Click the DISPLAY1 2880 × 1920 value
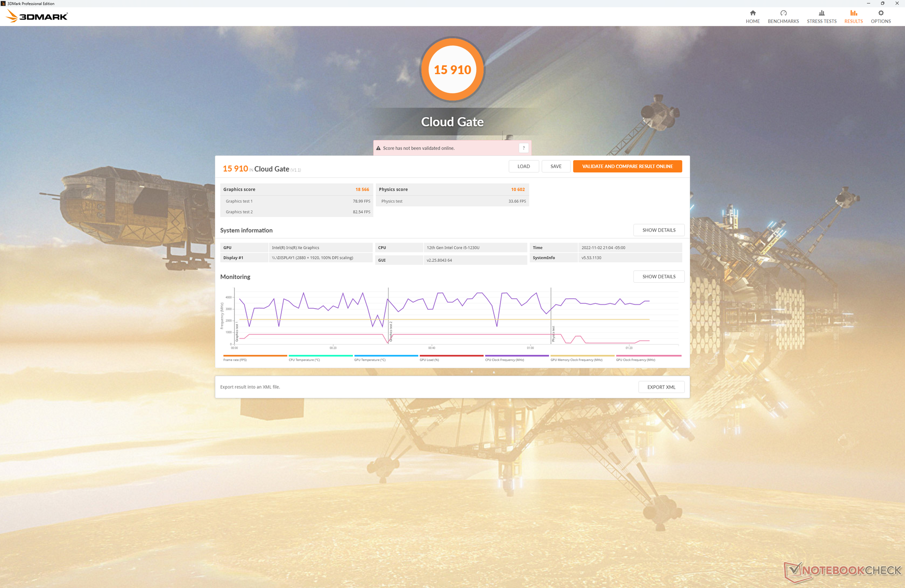 pos(312,258)
